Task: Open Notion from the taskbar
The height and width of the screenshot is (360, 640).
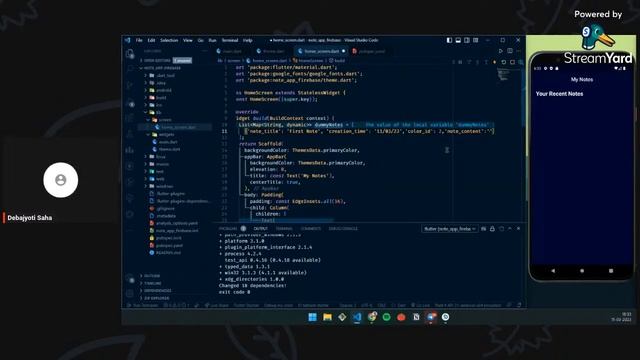Action: (416, 317)
